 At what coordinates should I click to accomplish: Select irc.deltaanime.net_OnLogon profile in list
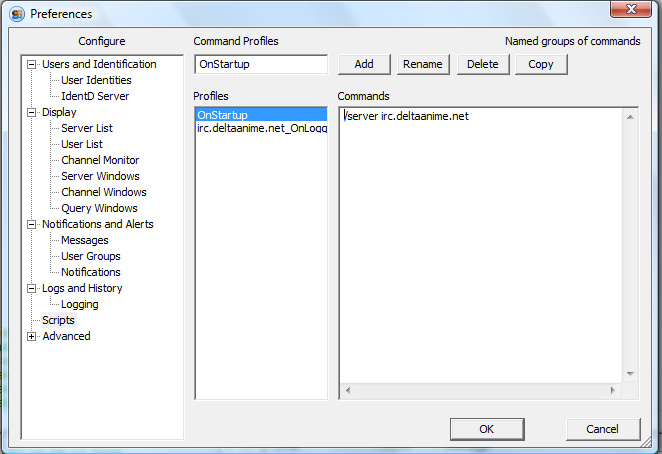262,128
